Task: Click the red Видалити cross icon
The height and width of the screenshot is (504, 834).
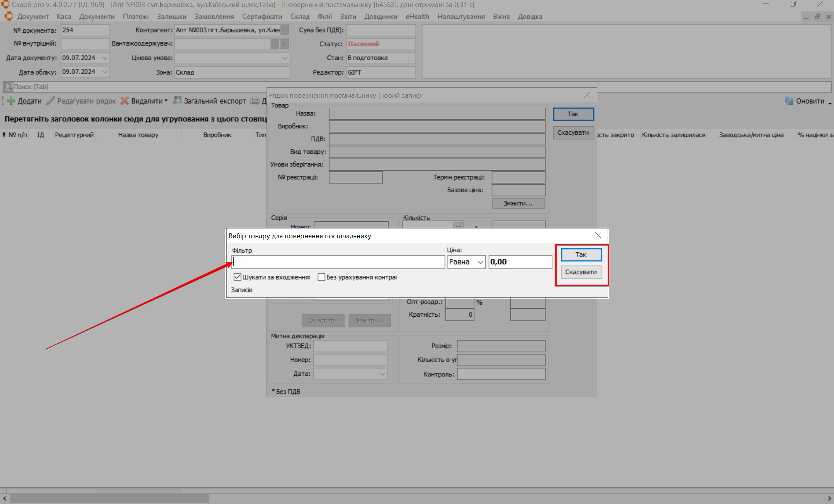Action: coord(124,101)
